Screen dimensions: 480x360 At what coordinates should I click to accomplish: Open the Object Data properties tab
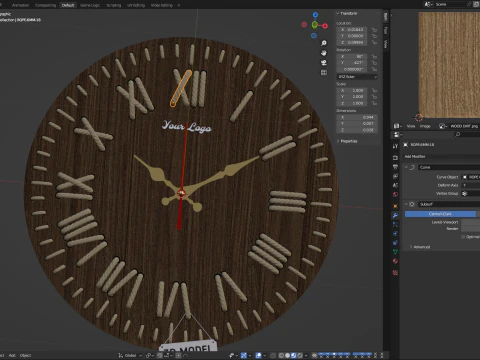[x=395, y=252]
